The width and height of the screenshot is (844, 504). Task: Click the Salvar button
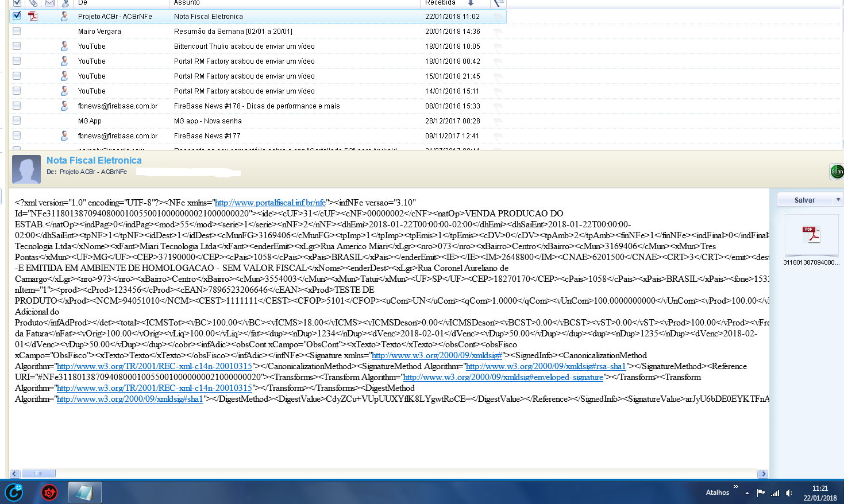(x=805, y=200)
